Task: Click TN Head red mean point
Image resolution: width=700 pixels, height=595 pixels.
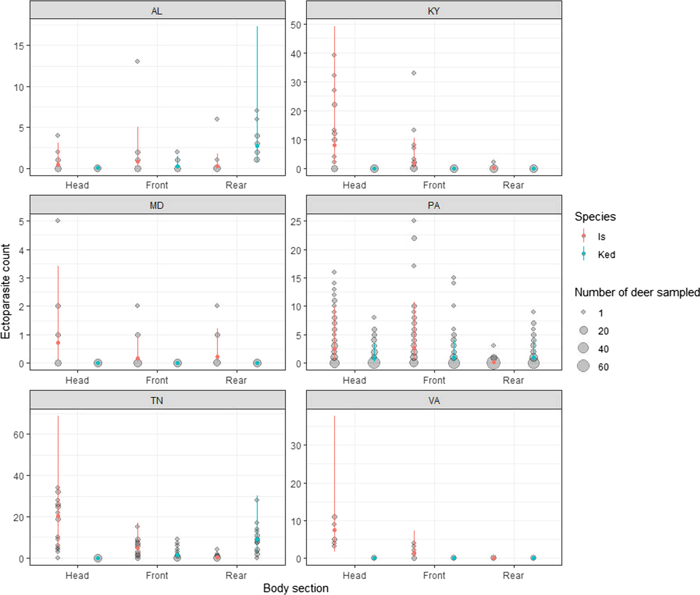Action: coord(58,517)
